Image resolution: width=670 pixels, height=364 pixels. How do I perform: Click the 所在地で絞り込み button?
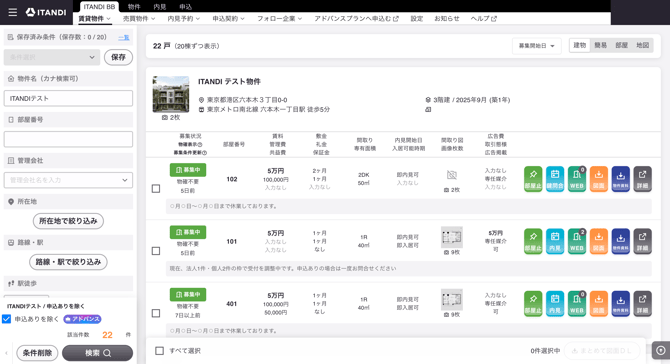coord(68,221)
